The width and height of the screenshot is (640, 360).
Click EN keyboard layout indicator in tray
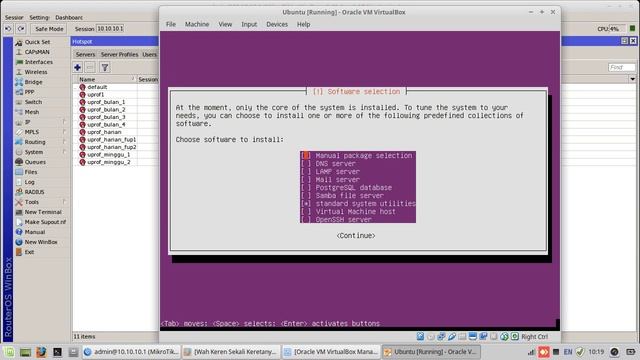(568, 352)
